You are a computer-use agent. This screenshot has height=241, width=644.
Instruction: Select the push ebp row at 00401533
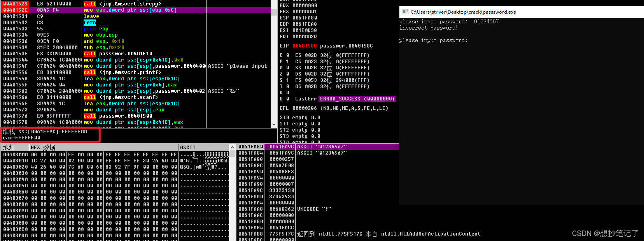[x=136, y=29]
